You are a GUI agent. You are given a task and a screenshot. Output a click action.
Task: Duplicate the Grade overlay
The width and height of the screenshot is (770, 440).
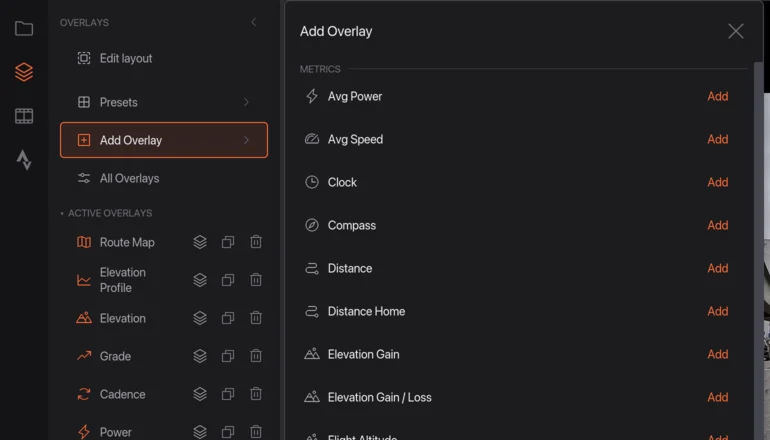pos(228,356)
